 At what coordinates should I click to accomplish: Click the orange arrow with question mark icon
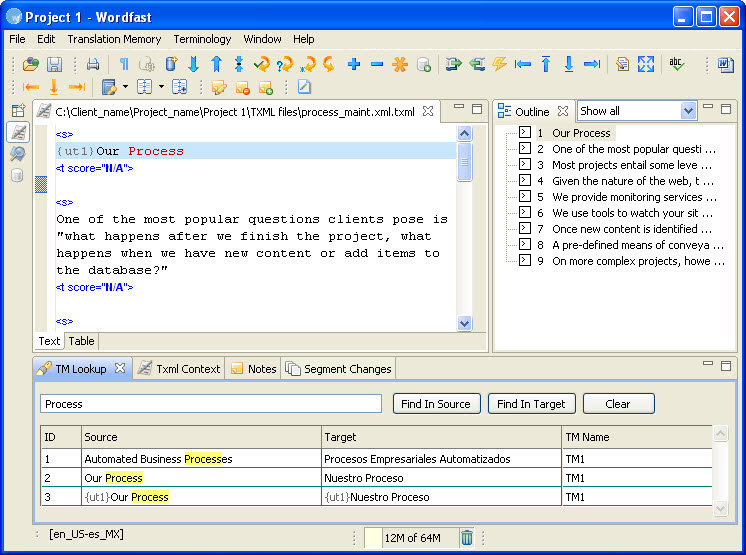[285, 64]
